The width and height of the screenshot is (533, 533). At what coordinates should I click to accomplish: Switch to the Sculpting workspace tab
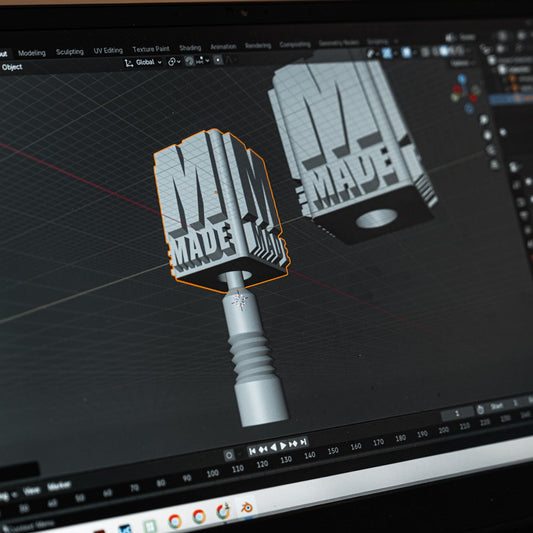pyautogui.click(x=70, y=52)
